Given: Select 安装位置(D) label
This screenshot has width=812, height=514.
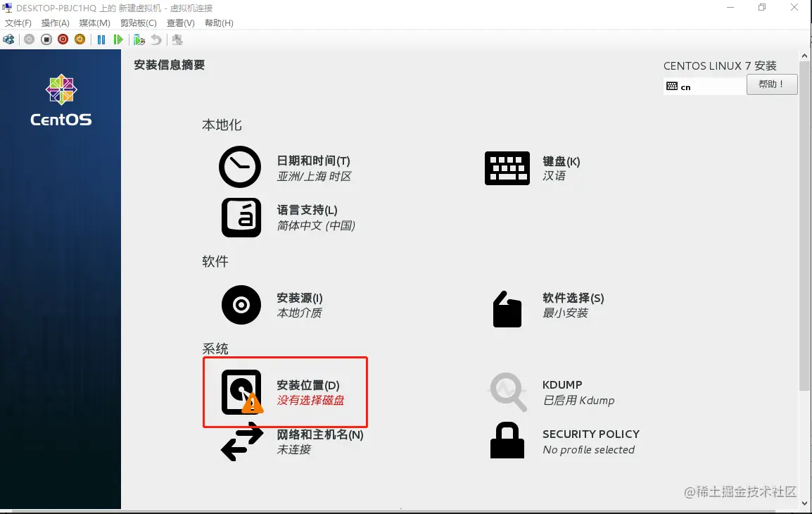Looking at the screenshot, I should point(308,385).
